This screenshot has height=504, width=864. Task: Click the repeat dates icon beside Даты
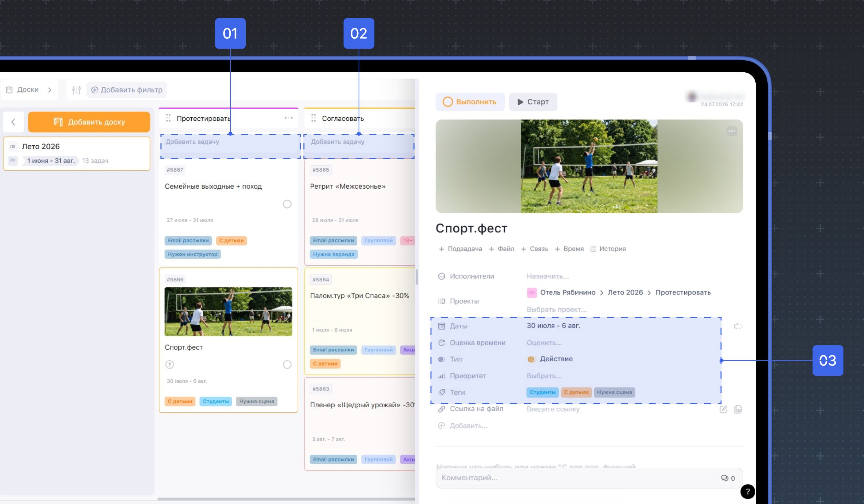click(738, 326)
